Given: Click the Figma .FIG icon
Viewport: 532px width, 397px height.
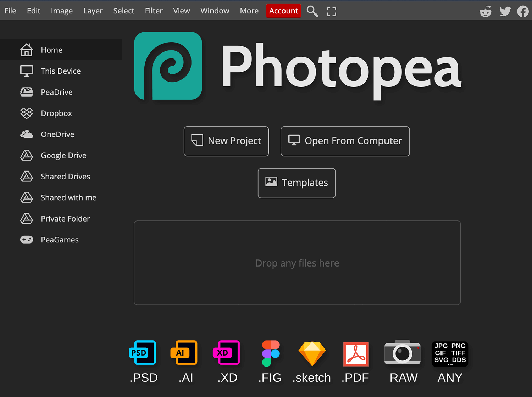Looking at the screenshot, I should (x=271, y=353).
